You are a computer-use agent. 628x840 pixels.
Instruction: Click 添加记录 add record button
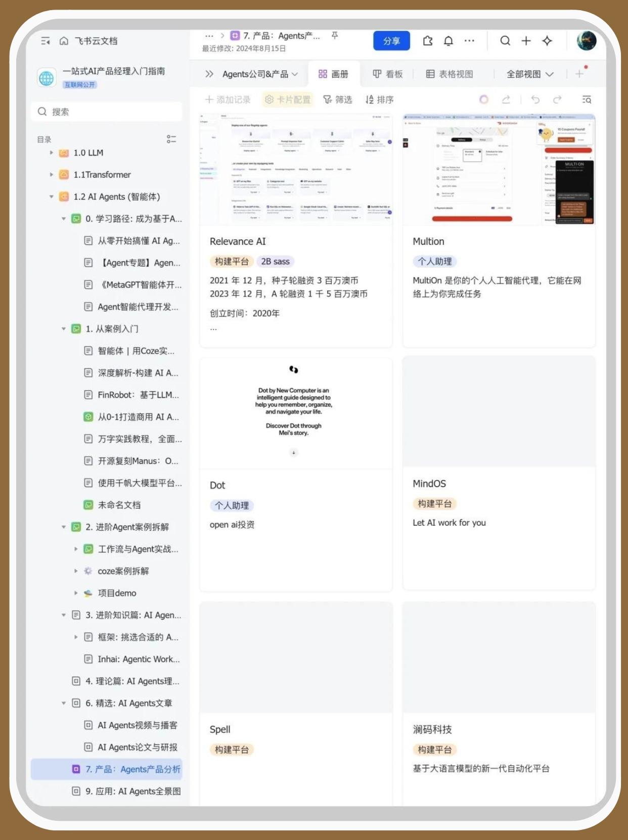pyautogui.click(x=228, y=100)
